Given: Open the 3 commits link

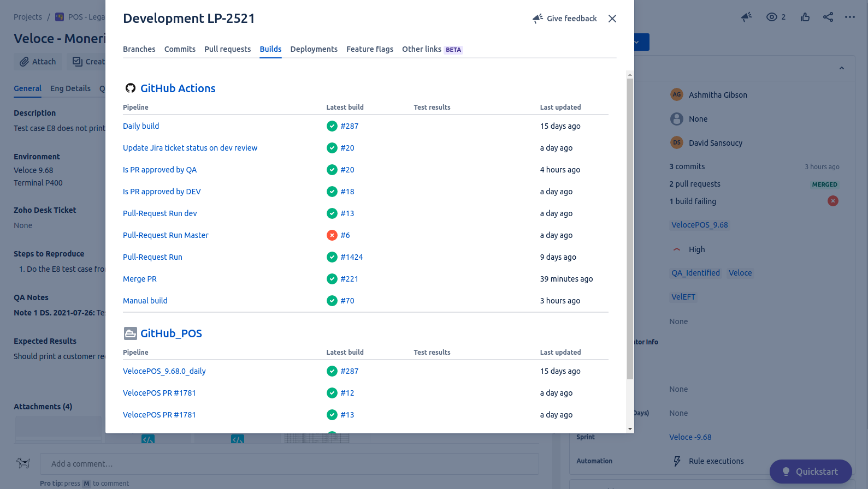Looking at the screenshot, I should [687, 166].
